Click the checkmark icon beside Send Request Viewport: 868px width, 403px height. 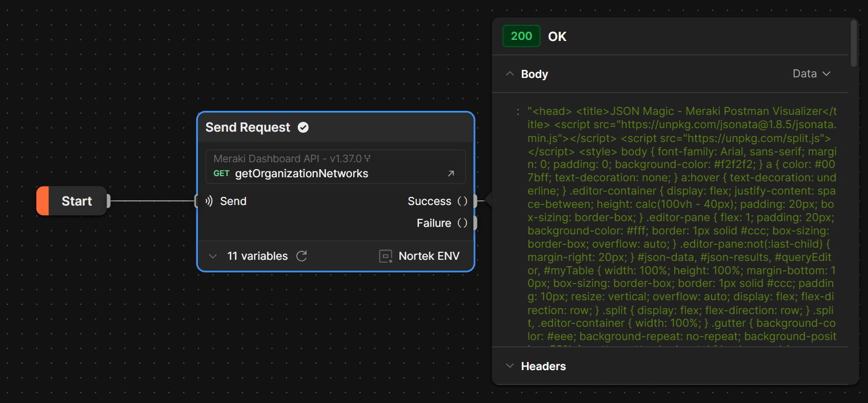coord(303,128)
